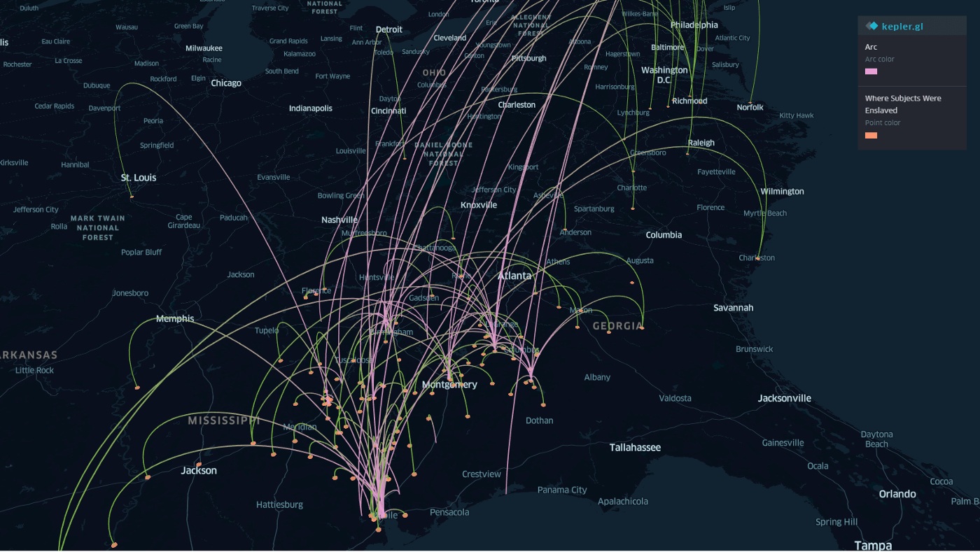Click the Evansville city label
This screenshot has width=980, height=552.
coord(273,177)
